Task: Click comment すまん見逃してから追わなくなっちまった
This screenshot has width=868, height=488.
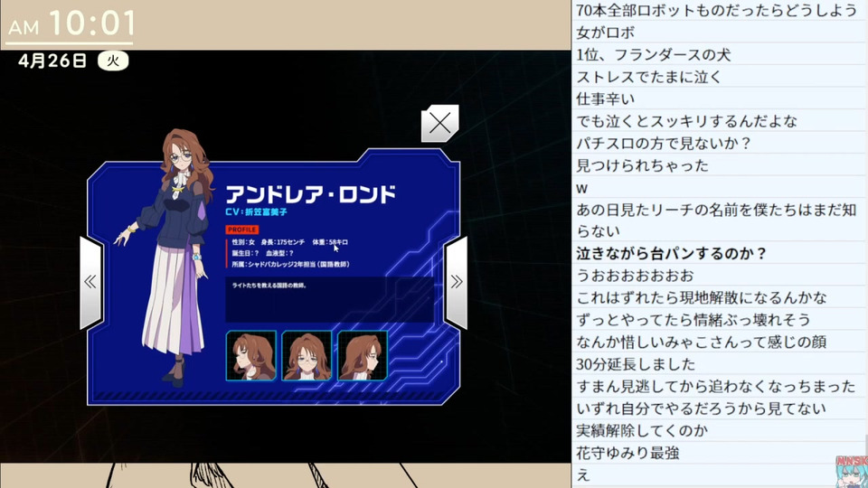Action: click(717, 386)
